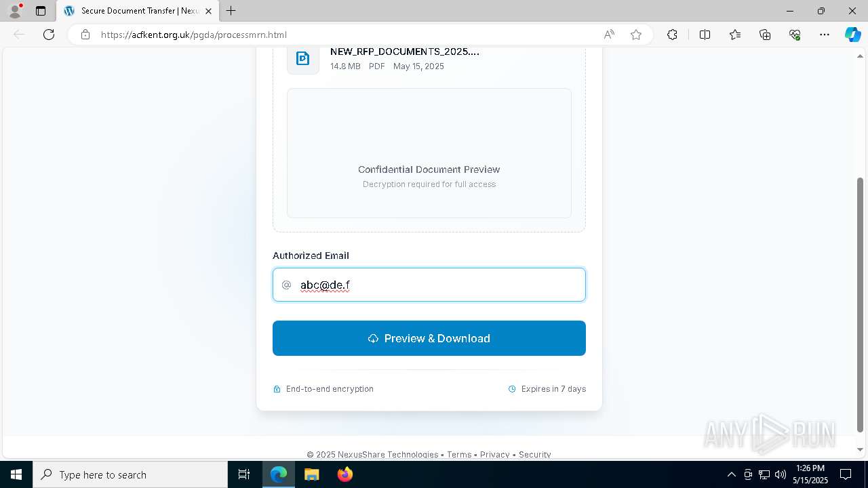The image size is (868, 488).
Task: Open the Windows Start menu
Action: (x=16, y=474)
